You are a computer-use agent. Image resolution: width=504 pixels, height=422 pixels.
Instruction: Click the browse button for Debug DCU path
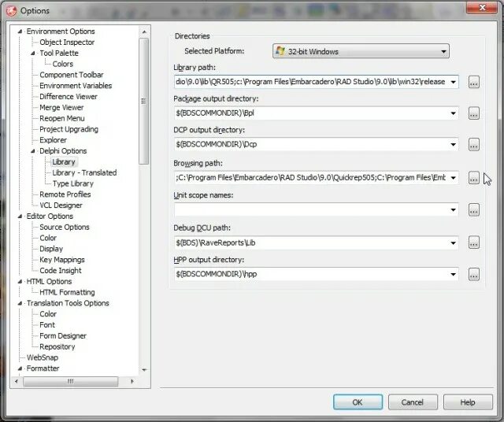474,242
